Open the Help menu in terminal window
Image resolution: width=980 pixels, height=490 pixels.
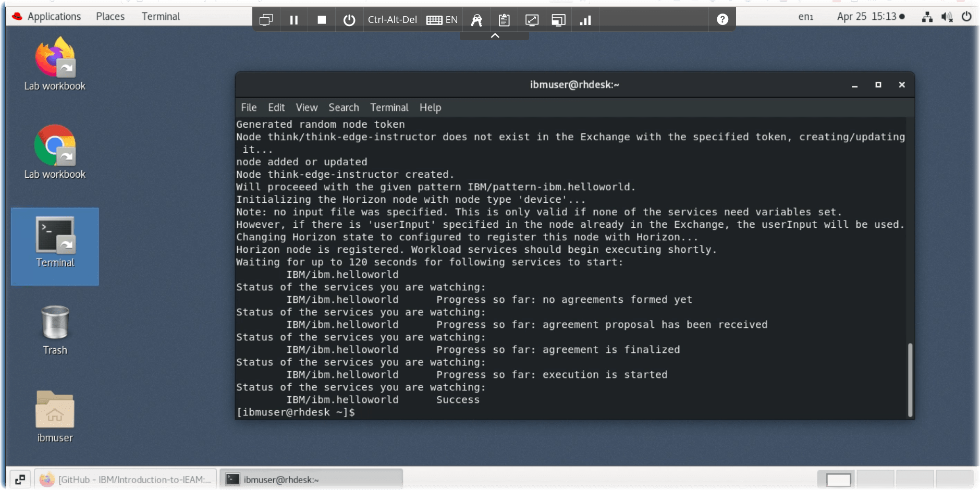coord(430,107)
